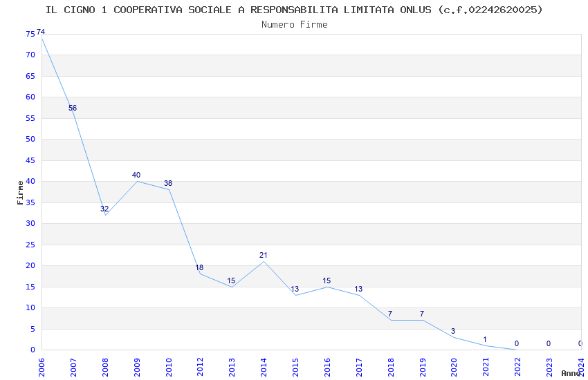Click the horizontal axis label Anno

point(571,373)
